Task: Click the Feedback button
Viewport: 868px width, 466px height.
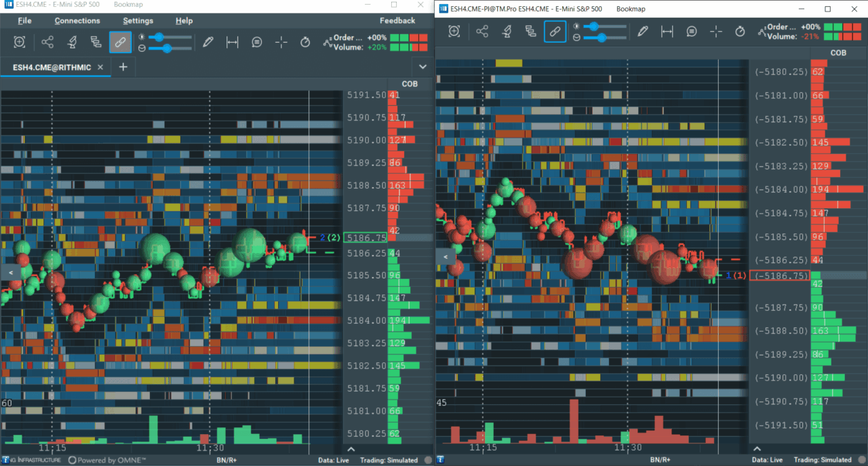Action: (x=397, y=20)
